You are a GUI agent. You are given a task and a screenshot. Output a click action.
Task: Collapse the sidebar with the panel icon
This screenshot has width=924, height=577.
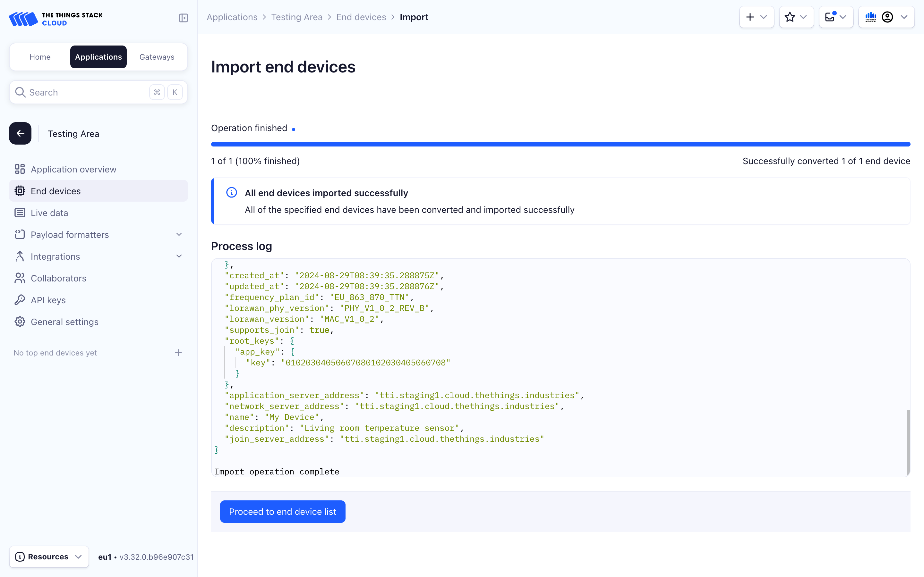[183, 18]
